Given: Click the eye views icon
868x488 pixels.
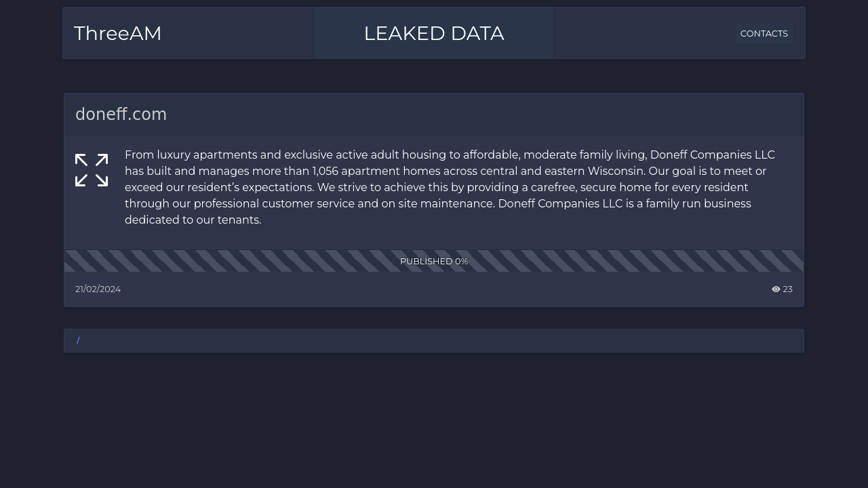Looking at the screenshot, I should [776, 289].
